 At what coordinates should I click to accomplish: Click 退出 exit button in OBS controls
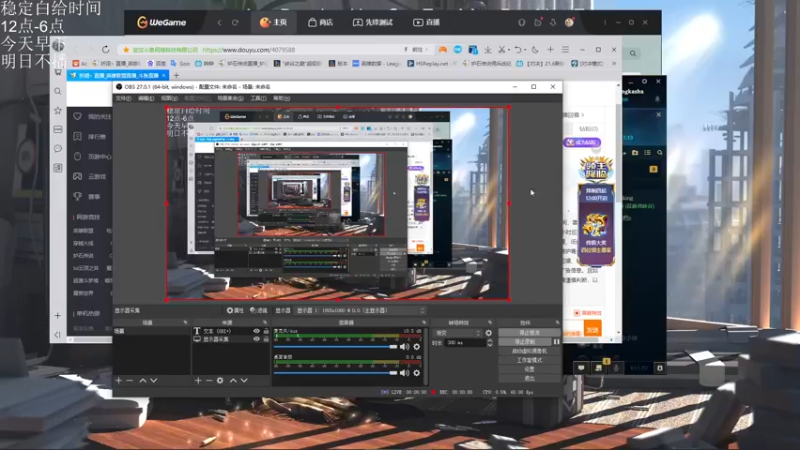pyautogui.click(x=529, y=378)
